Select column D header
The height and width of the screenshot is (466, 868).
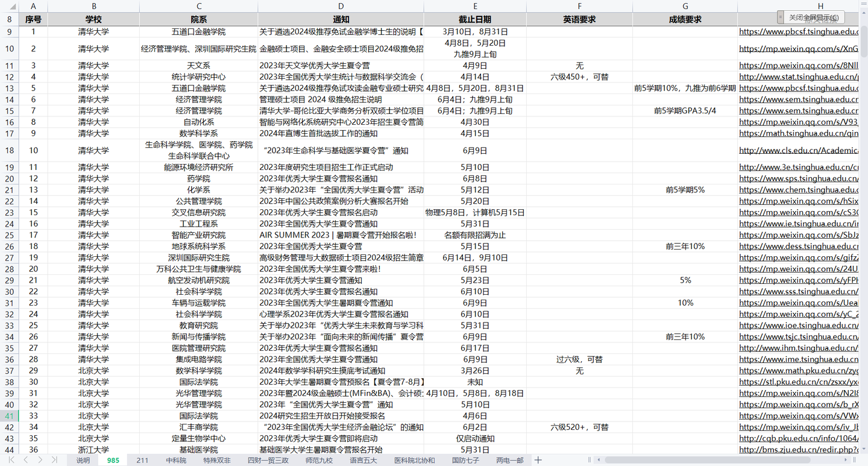341,6
